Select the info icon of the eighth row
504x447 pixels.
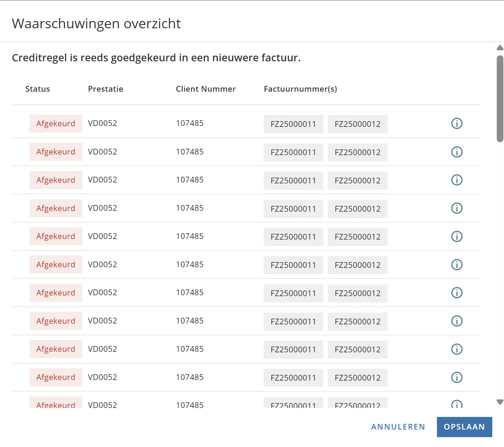(457, 321)
